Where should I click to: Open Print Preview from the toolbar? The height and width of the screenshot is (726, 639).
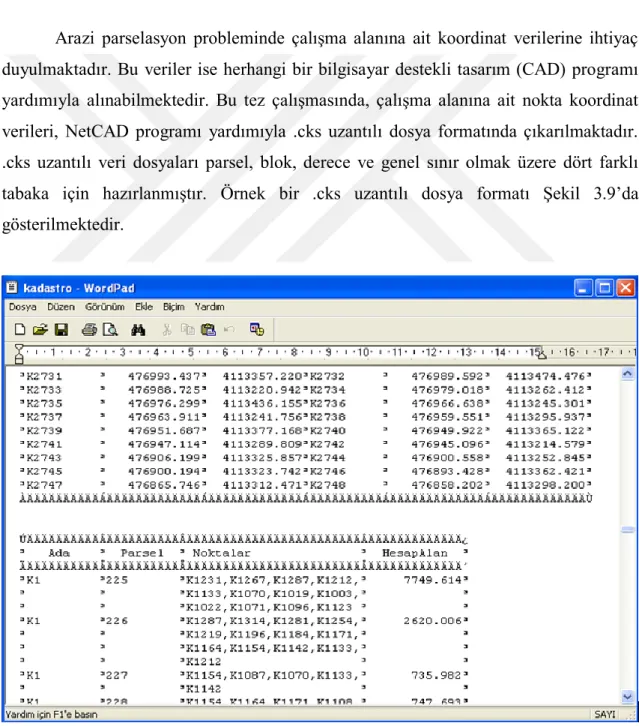click(110, 330)
